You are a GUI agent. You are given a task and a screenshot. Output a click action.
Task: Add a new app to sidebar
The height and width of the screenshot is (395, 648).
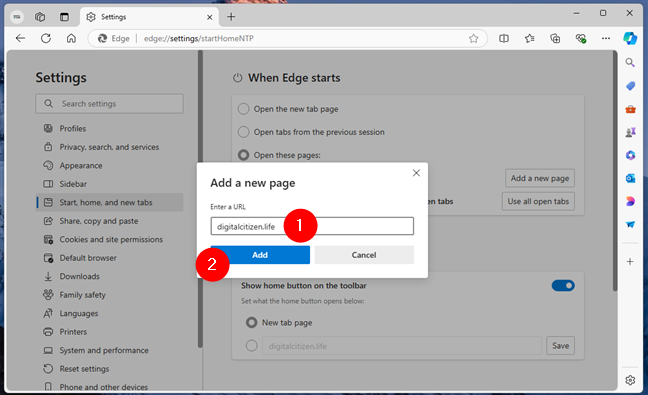630,262
